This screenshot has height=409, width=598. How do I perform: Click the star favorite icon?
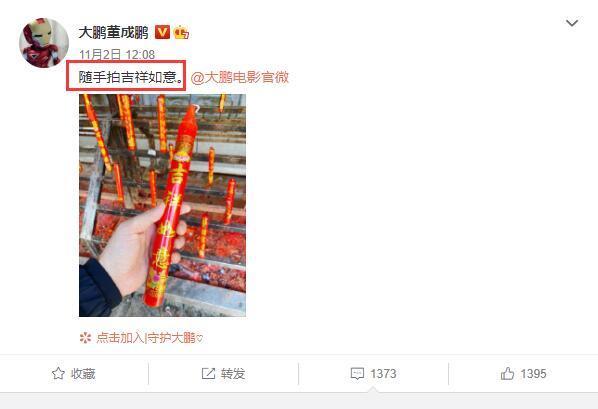point(58,374)
